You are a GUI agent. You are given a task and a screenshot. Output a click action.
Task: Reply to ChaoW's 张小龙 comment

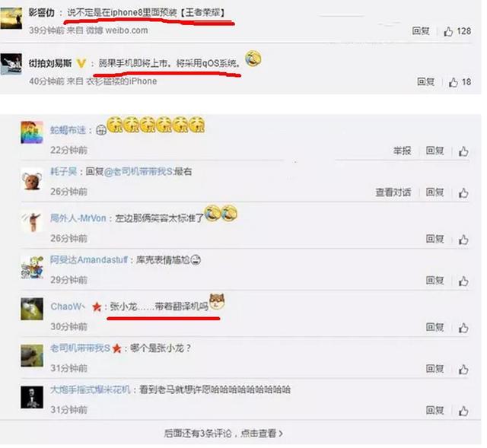(x=434, y=327)
